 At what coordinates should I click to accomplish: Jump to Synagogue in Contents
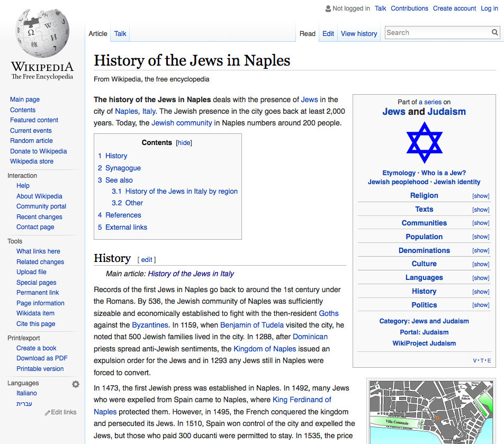pyautogui.click(x=123, y=168)
